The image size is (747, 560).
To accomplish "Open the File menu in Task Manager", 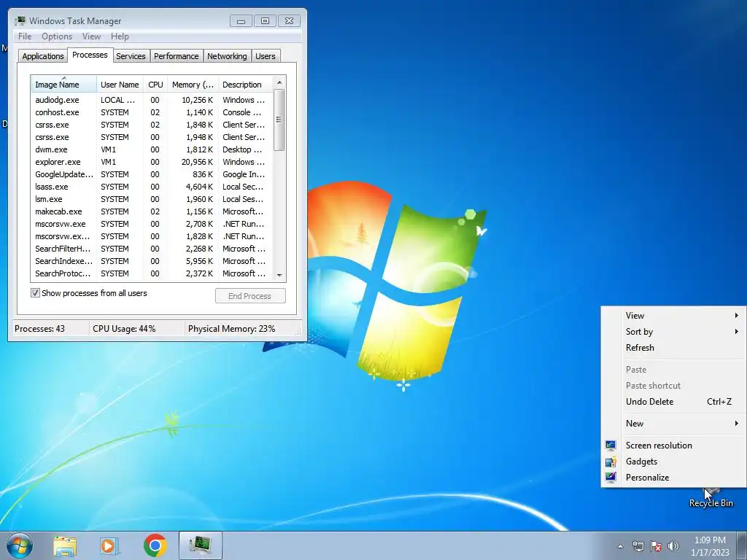I will click(25, 36).
